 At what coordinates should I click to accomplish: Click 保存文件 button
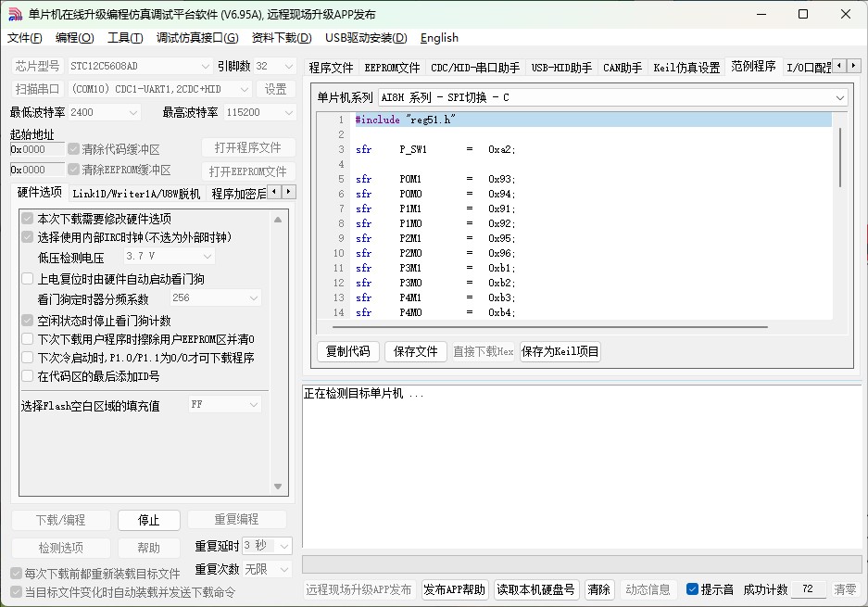click(x=415, y=351)
